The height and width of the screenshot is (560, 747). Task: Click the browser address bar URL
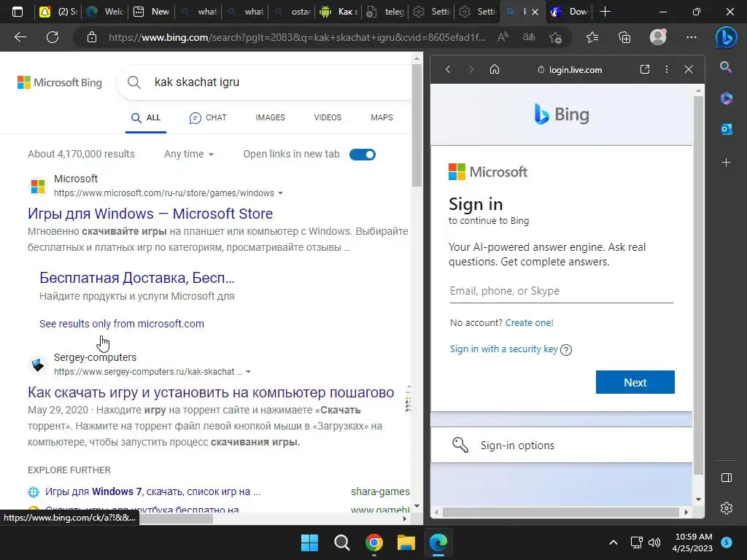tap(298, 37)
